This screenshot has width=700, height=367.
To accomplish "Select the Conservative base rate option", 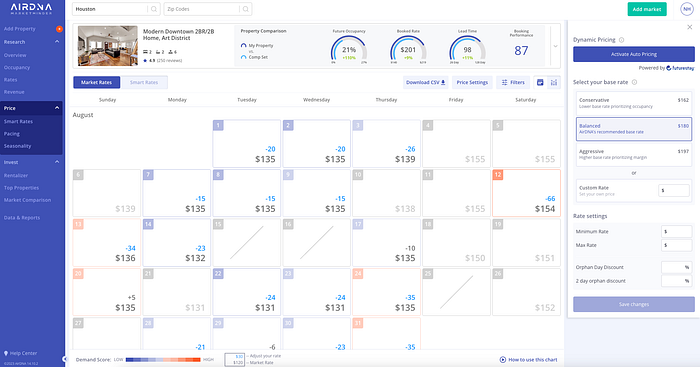I will pyautogui.click(x=633, y=103).
